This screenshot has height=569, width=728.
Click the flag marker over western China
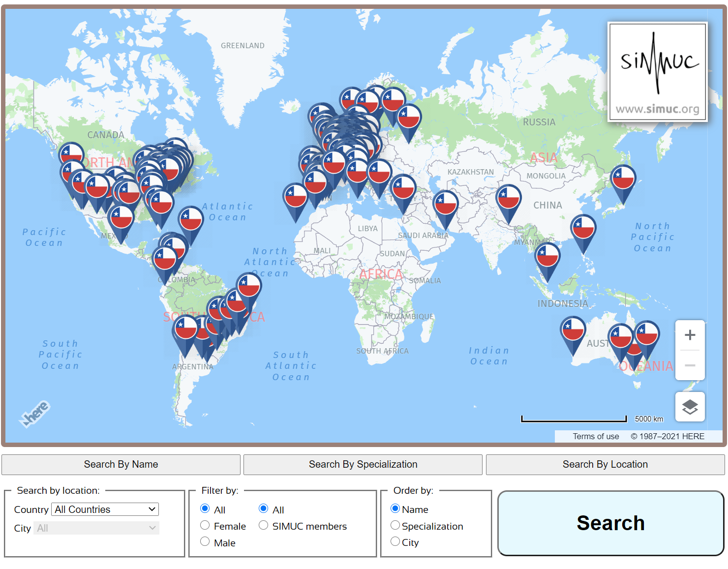[508, 198]
